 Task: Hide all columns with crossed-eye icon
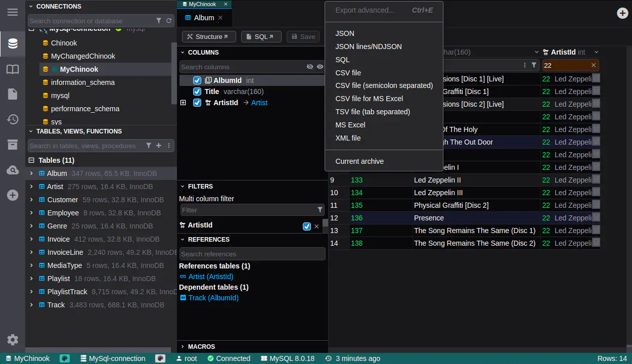point(310,67)
